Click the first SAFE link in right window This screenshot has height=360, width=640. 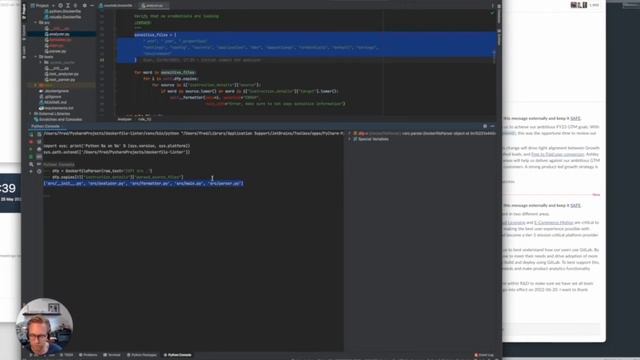(x=575, y=118)
